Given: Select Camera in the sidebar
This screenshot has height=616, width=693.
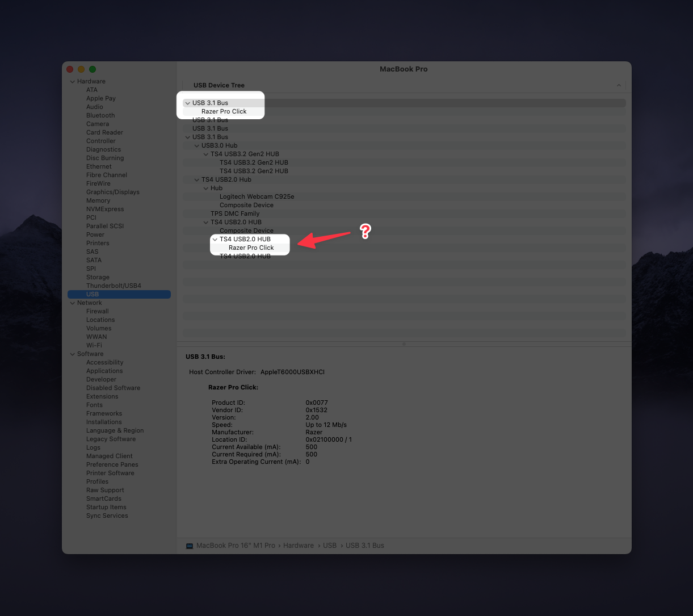Looking at the screenshot, I should [98, 124].
